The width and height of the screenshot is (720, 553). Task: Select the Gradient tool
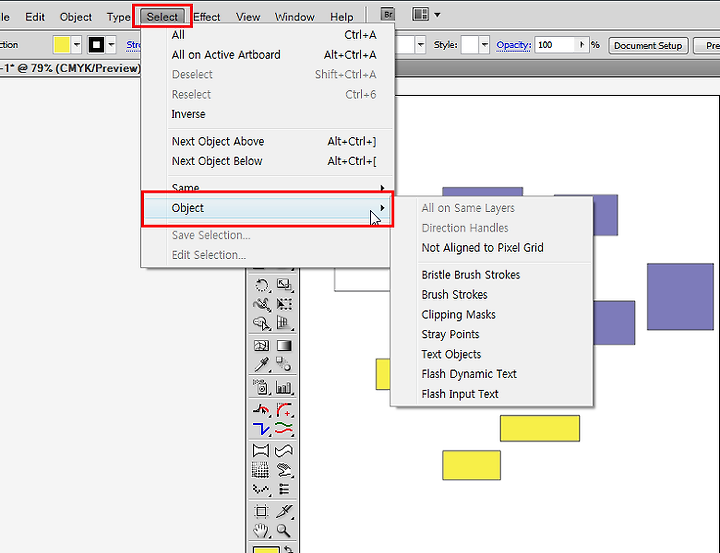(x=284, y=345)
